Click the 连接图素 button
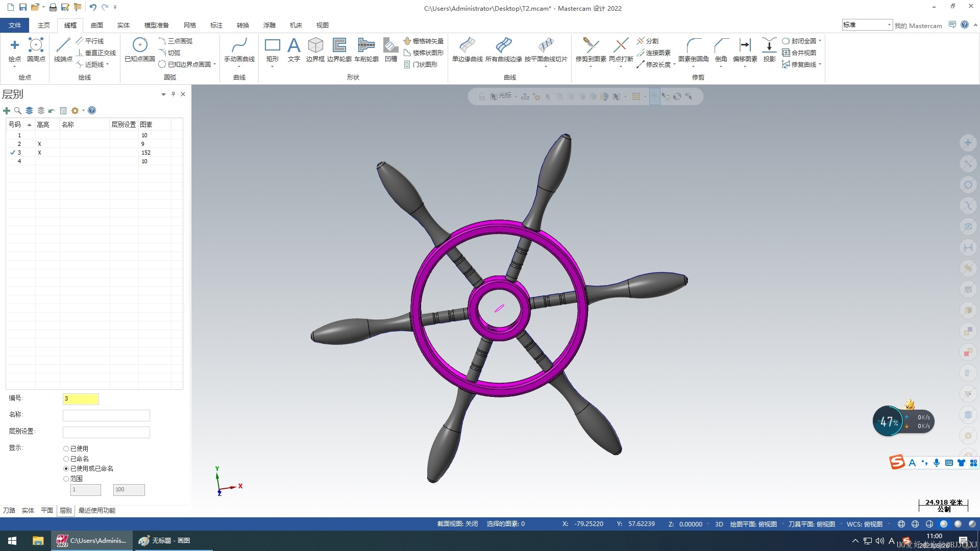The image size is (980, 551). pos(654,53)
